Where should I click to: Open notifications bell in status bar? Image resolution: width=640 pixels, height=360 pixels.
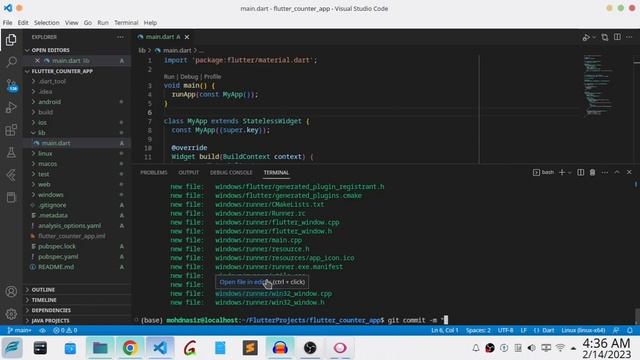pos(630,330)
